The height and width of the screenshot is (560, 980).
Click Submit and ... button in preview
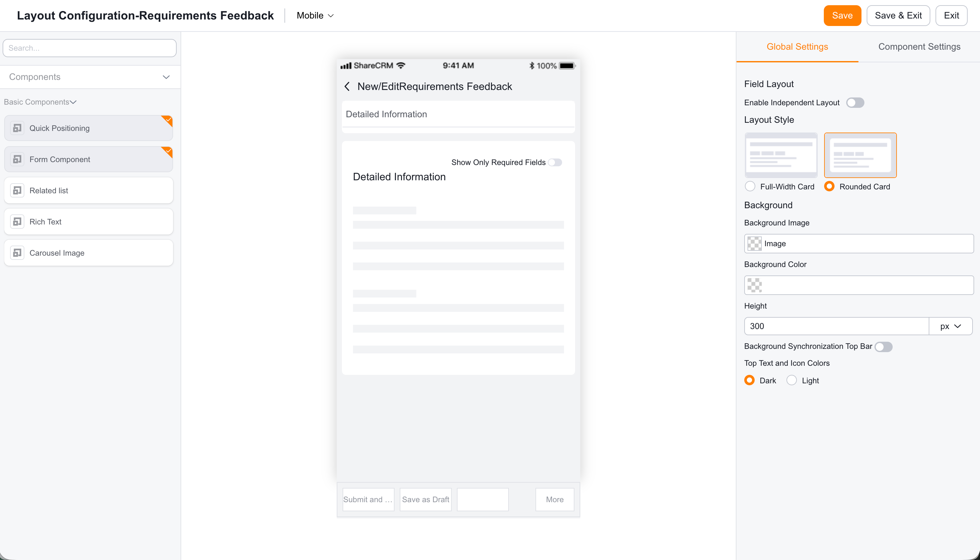pos(368,499)
